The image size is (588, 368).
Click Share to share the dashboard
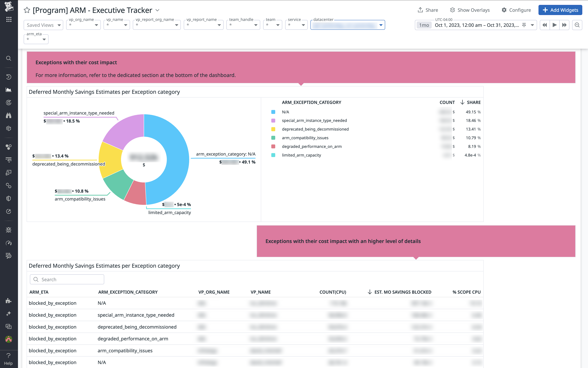tap(428, 10)
